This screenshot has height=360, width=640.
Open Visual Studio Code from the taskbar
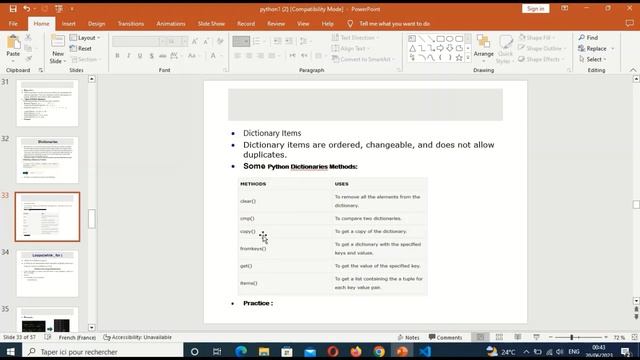(x=425, y=351)
